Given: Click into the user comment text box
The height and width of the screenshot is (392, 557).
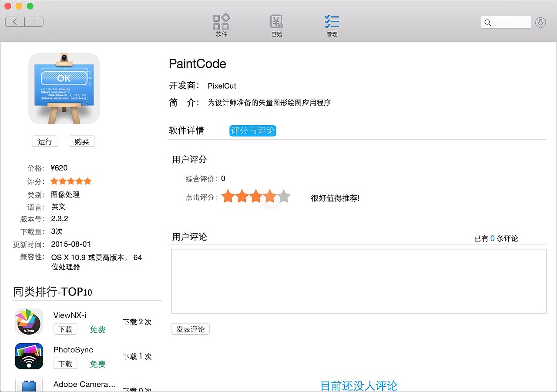Looking at the screenshot, I should point(359,281).
